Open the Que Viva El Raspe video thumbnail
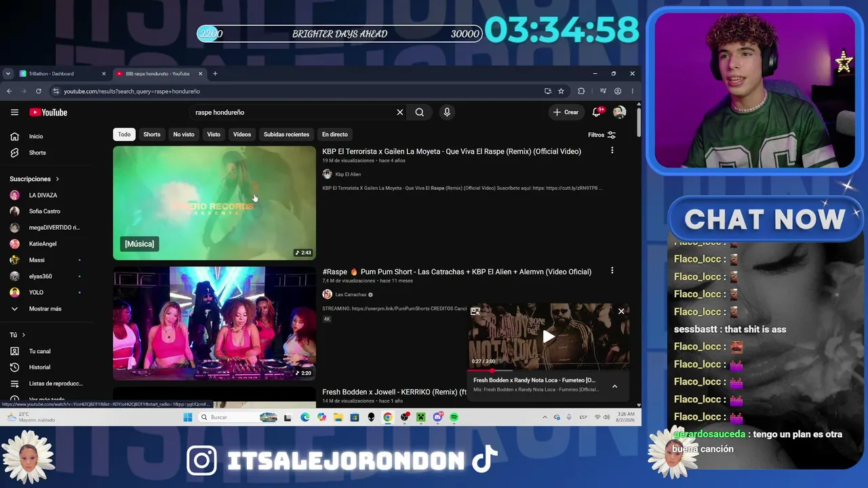 pos(214,203)
